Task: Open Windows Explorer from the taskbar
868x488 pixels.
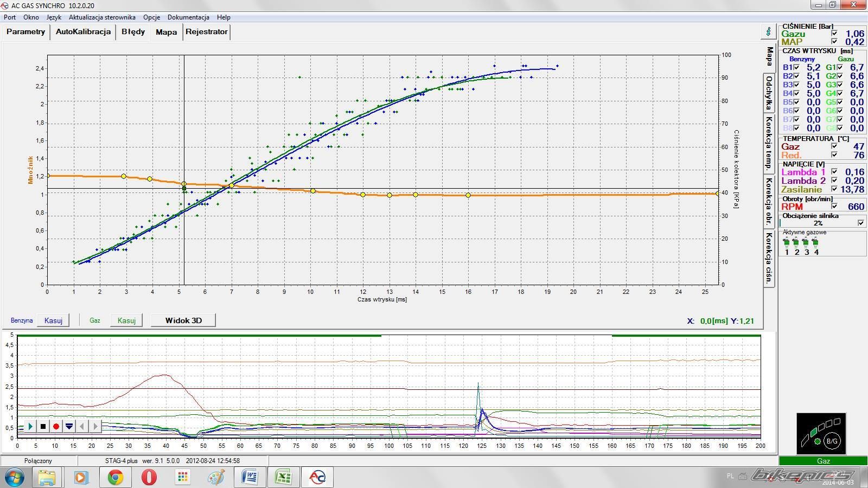Action: pyautogui.click(x=47, y=478)
